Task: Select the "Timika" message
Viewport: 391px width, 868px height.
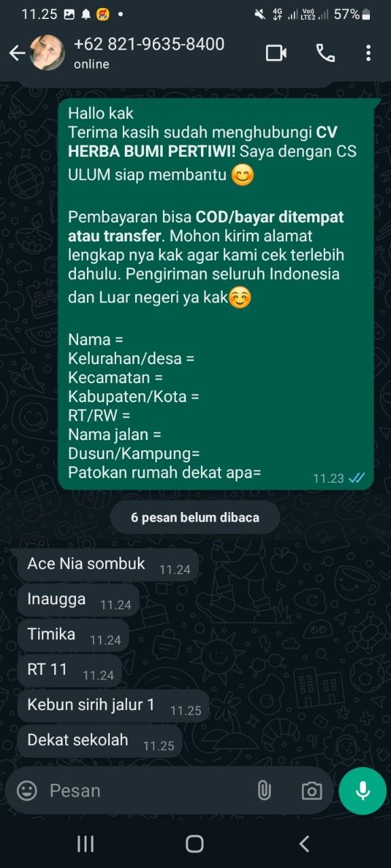Action: (73, 635)
